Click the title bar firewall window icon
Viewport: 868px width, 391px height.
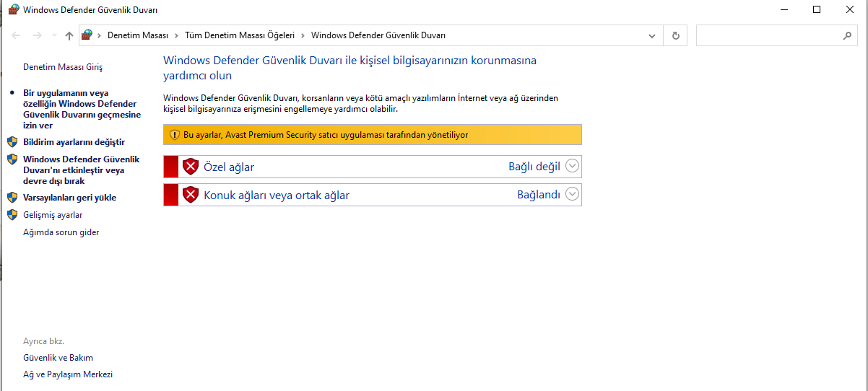pos(13,10)
